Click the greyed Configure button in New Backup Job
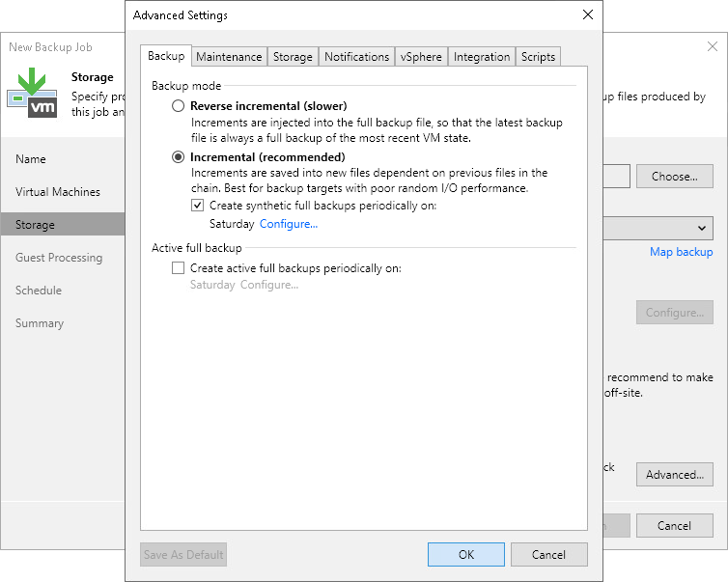Screen dimensions: 728x582 [x=675, y=313]
